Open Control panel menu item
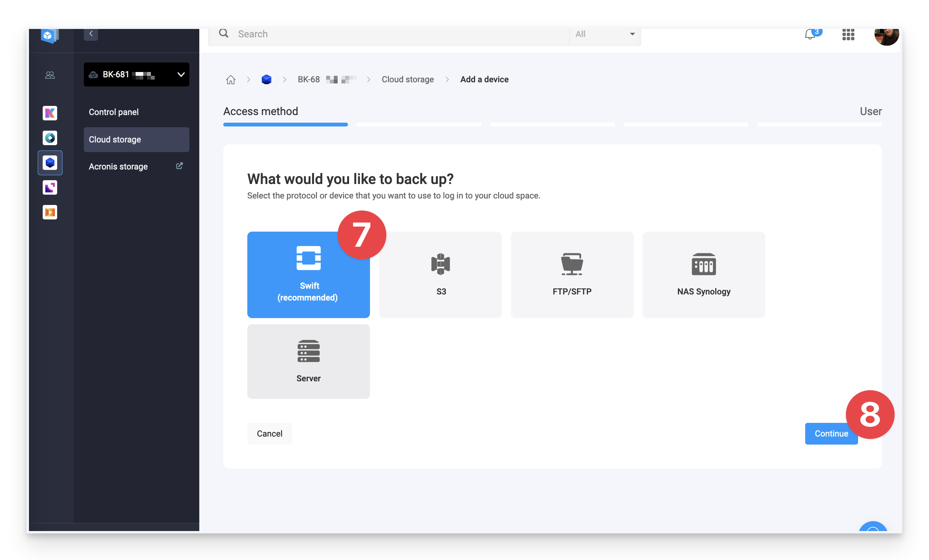Image resolution: width=929 pixels, height=560 pixels. point(136,112)
